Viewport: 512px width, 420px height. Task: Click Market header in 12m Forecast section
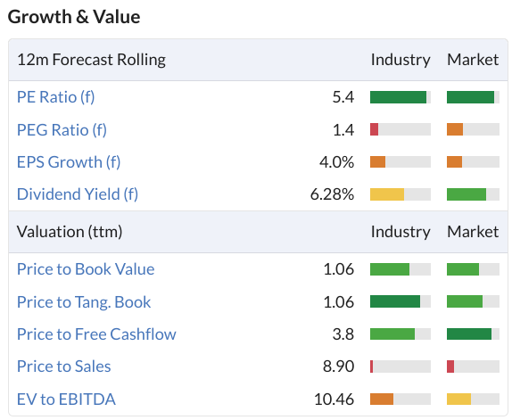point(473,60)
